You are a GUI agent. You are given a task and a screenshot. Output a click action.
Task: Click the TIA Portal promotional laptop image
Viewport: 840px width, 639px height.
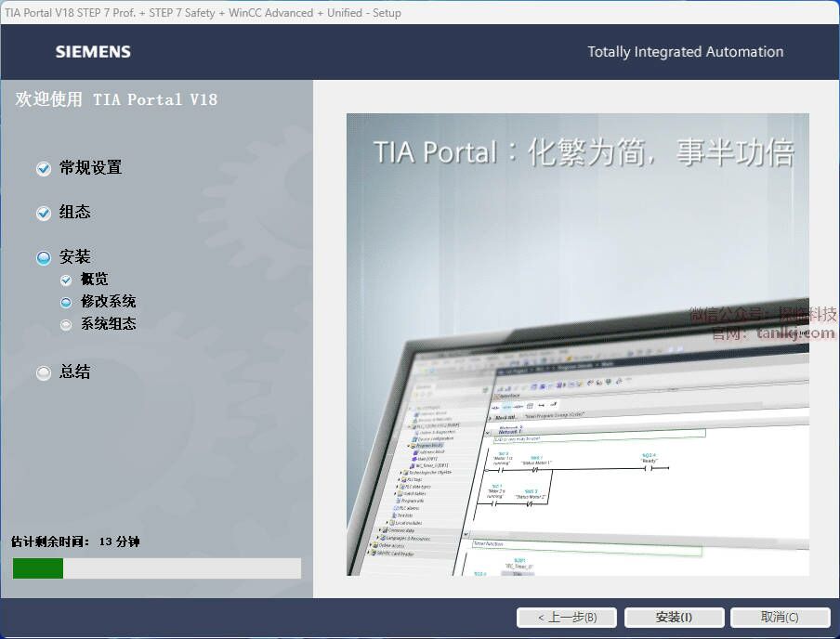pyautogui.click(x=578, y=345)
